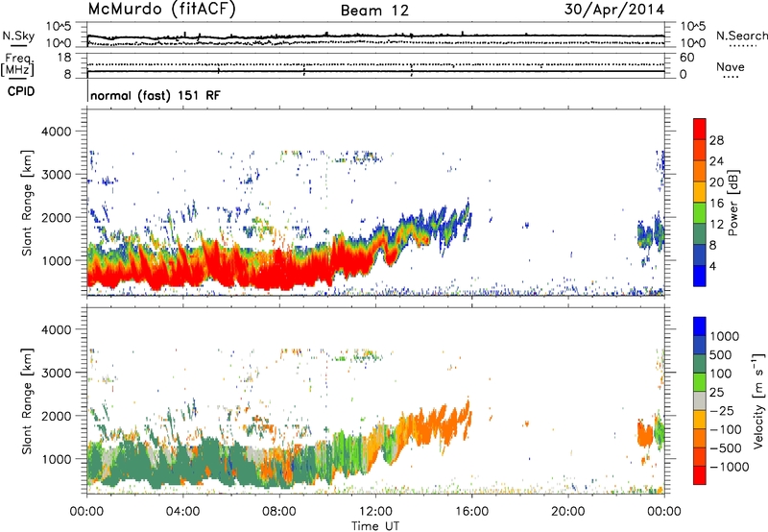The width and height of the screenshot is (768, 532).
Task: Click the 'normal (fast) 151 RF' text
Action: (x=156, y=95)
